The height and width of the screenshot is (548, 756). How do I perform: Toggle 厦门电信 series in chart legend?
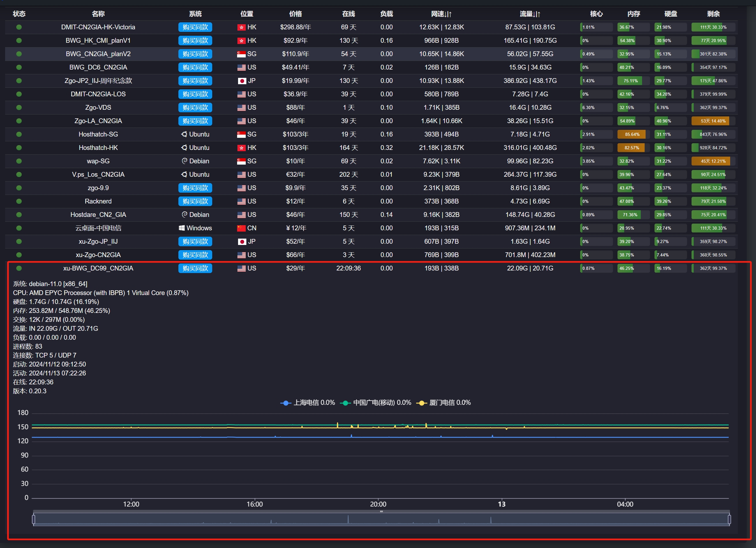click(x=444, y=403)
